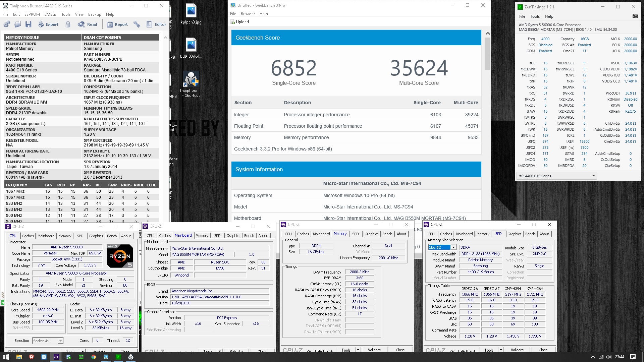Select Geekbench icon in taskbar
The image size is (644, 362).
106,357
